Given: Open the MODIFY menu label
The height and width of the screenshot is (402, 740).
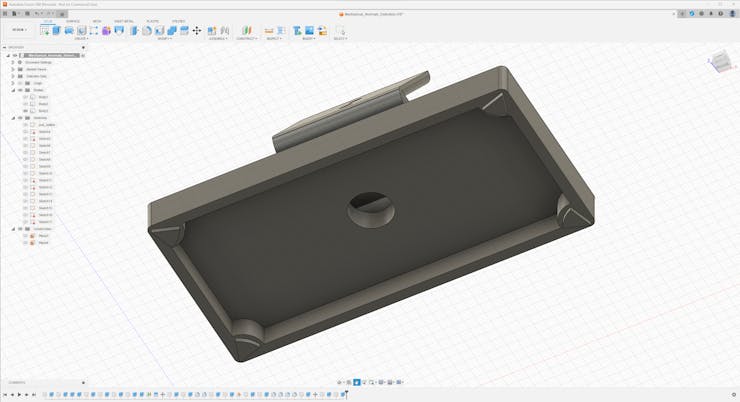Looking at the screenshot, I should point(163,39).
